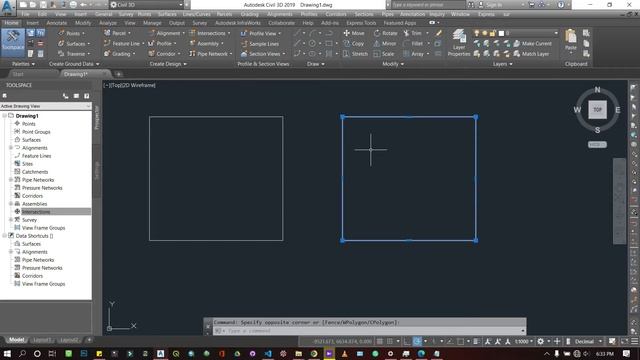The width and height of the screenshot is (640, 360).
Task: Click the Copy tool icon
Action: [x=347, y=43]
